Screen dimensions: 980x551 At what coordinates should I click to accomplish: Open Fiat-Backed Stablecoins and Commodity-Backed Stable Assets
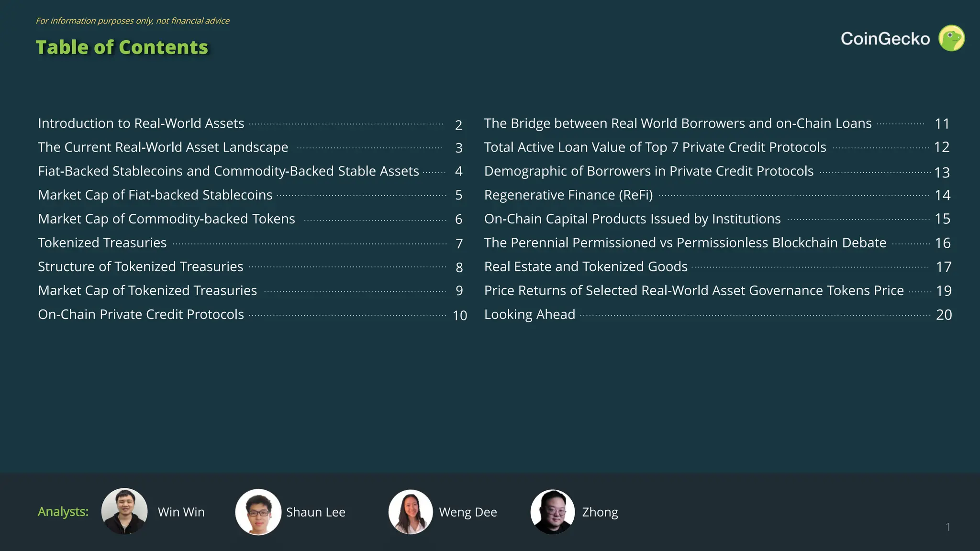(228, 171)
